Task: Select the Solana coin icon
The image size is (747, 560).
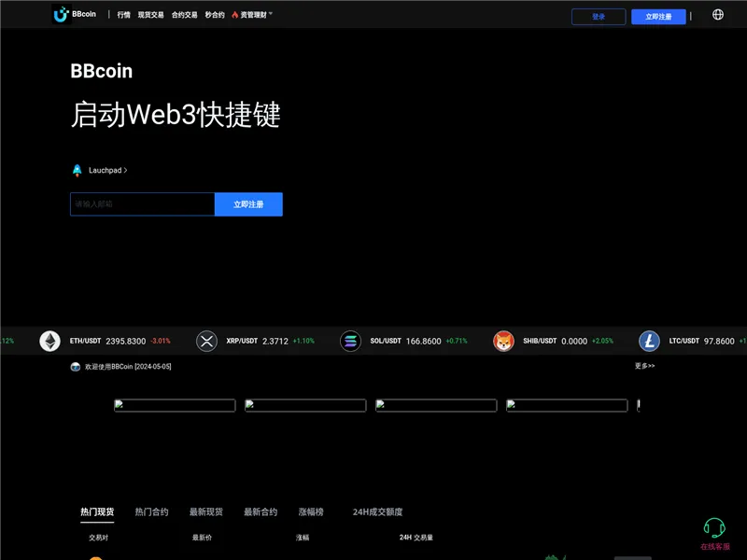Action: click(351, 341)
